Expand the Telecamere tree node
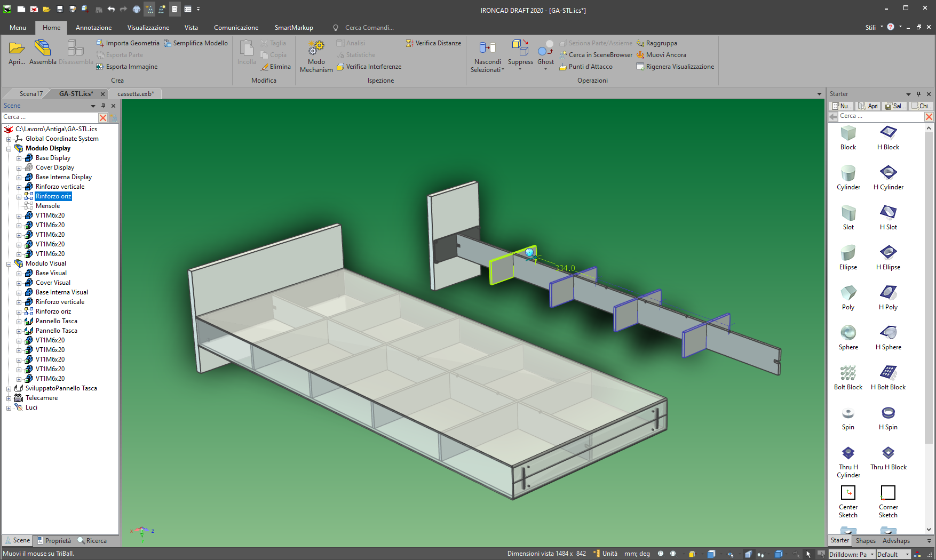The width and height of the screenshot is (936, 560). (9, 398)
